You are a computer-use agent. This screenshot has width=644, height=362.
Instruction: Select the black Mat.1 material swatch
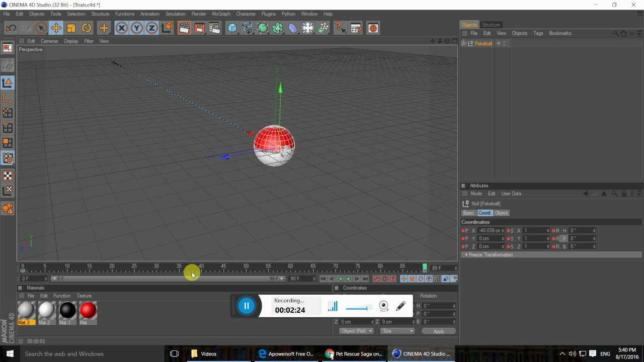tap(67, 311)
